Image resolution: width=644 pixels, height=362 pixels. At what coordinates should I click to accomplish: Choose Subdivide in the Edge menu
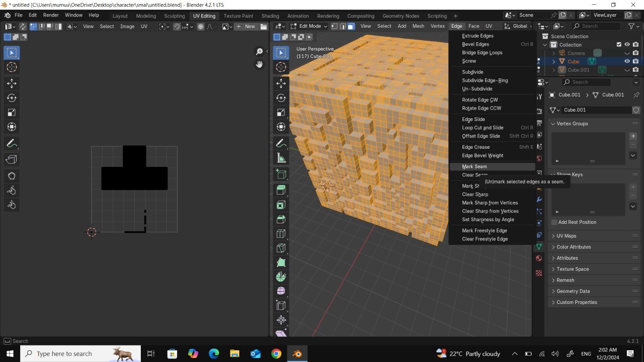492,72
